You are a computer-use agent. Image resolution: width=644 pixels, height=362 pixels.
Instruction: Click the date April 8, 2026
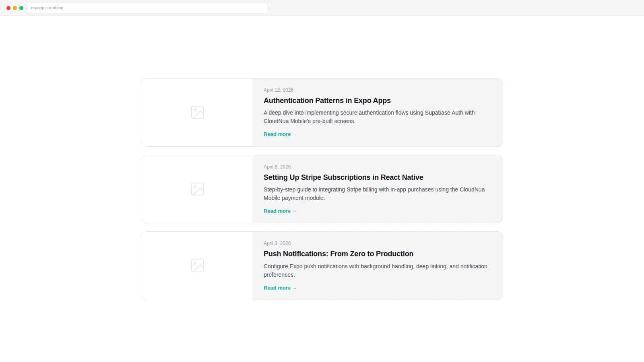coord(277,167)
